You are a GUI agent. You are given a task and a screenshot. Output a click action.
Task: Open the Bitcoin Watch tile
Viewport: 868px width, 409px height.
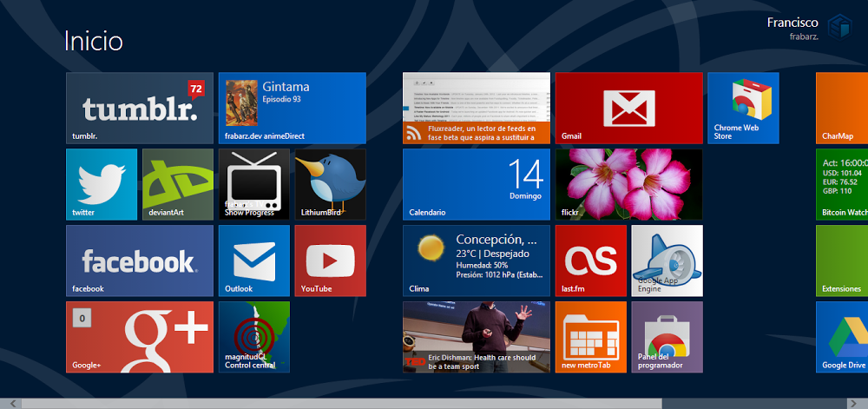point(842,184)
